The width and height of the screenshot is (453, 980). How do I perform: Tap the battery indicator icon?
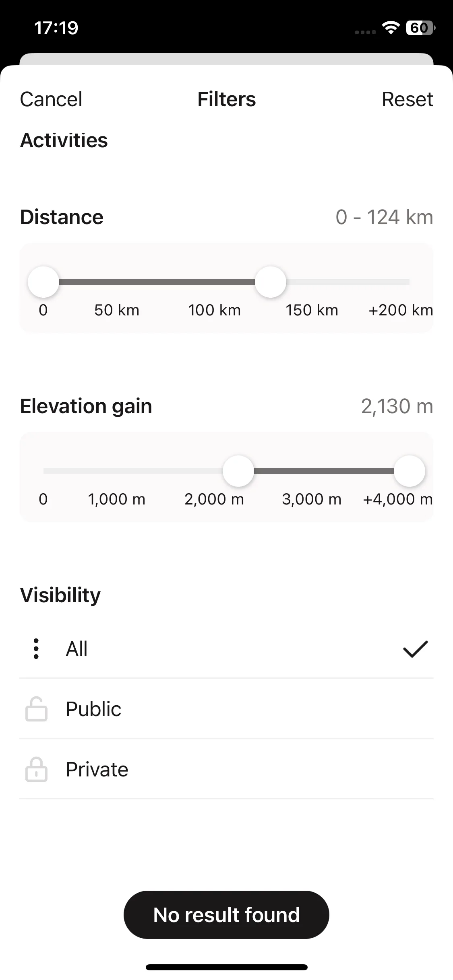click(x=421, y=28)
